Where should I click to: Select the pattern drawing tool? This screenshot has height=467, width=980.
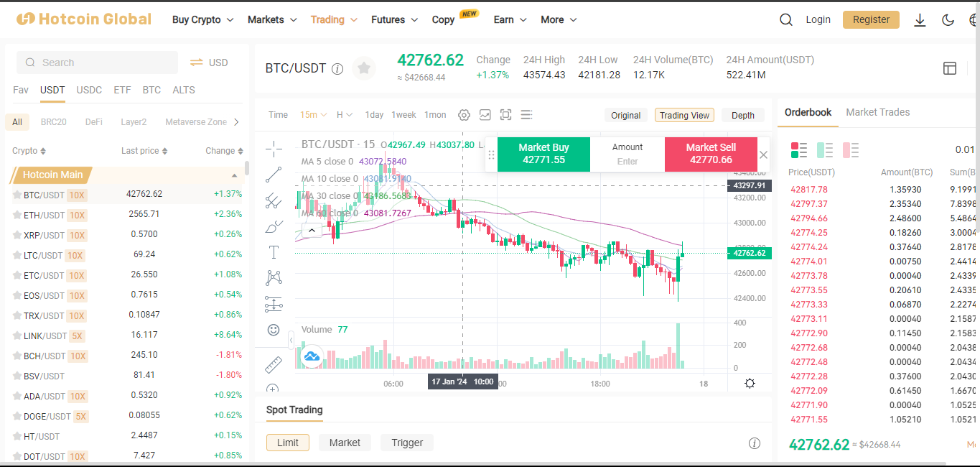click(274, 277)
